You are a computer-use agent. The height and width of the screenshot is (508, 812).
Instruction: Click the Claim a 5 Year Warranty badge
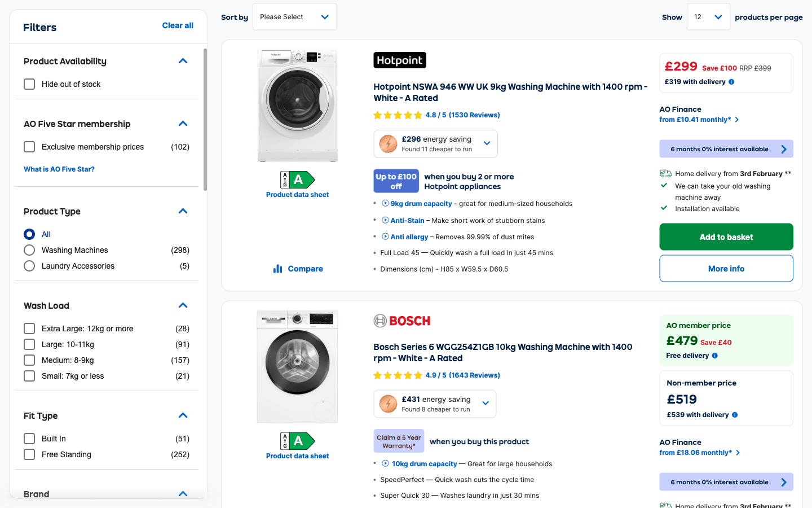pos(399,441)
